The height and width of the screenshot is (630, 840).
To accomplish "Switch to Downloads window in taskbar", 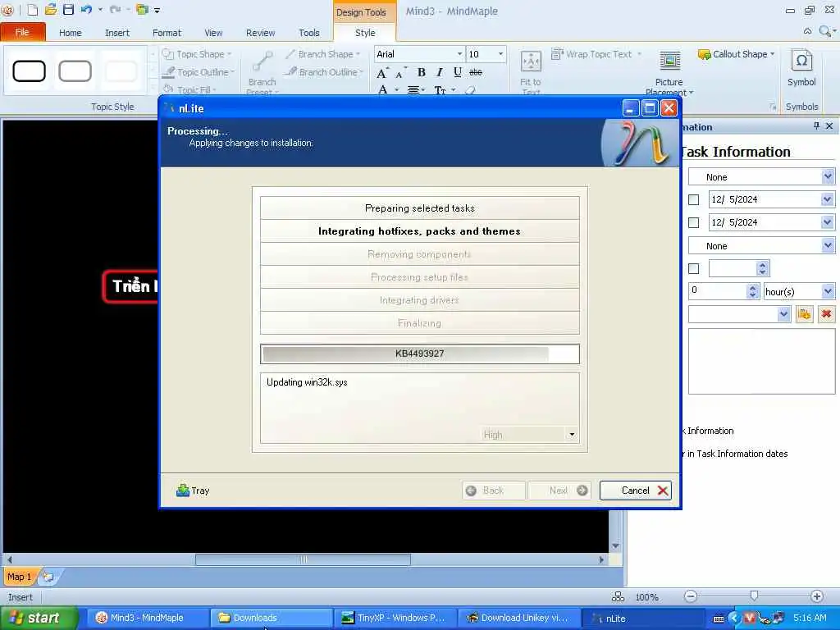I will click(x=271, y=618).
